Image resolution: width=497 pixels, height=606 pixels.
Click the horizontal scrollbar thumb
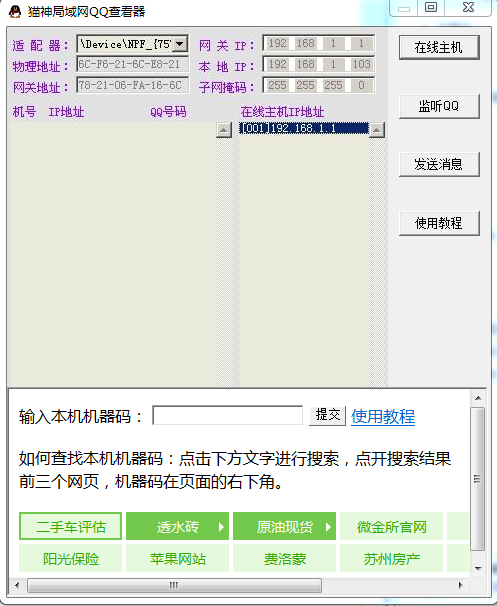pyautogui.click(x=174, y=585)
